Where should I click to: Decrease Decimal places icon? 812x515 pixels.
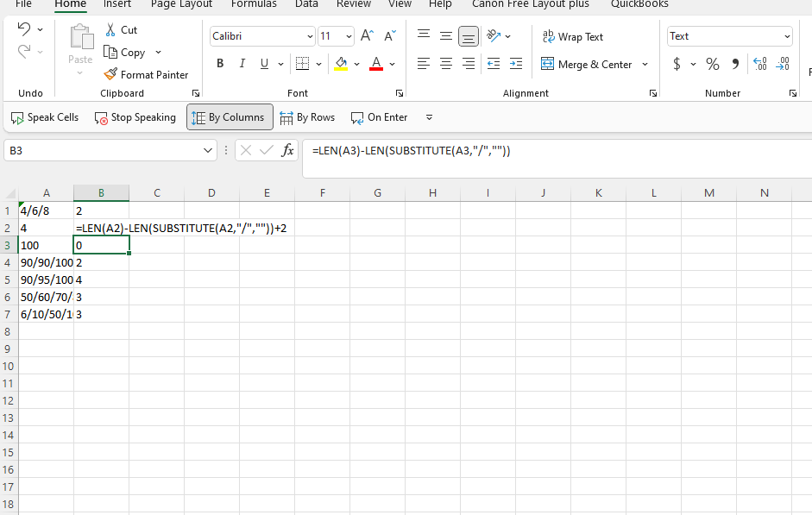coord(783,64)
